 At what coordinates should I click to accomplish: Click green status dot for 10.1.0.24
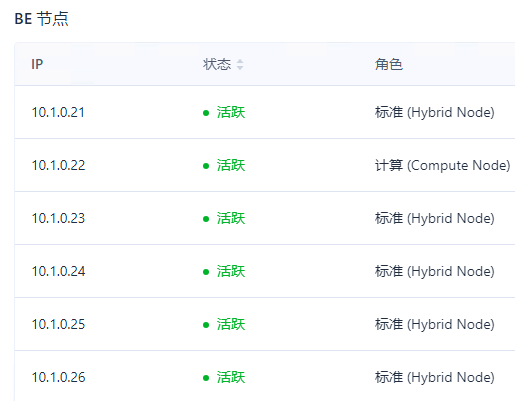[206, 272]
